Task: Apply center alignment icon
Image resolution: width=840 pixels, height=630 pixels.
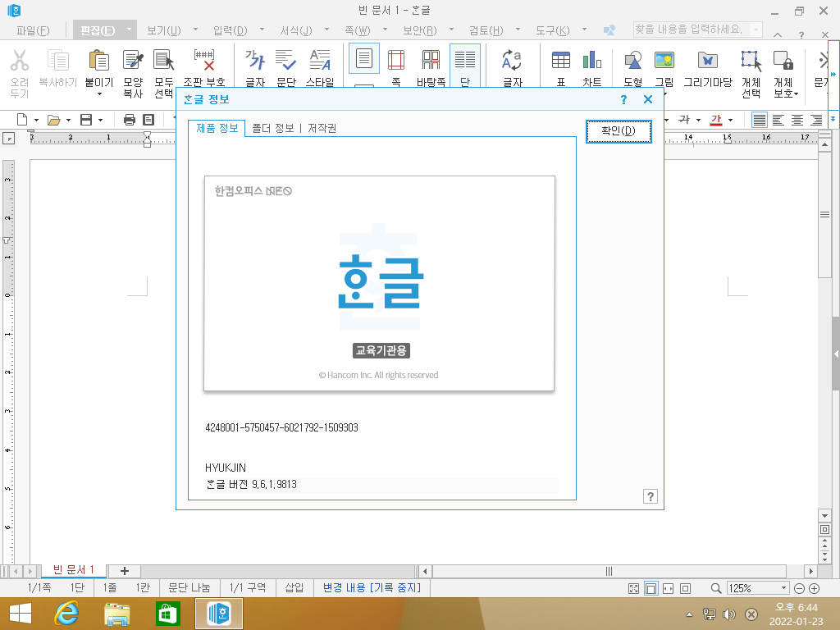Action: tap(797, 120)
